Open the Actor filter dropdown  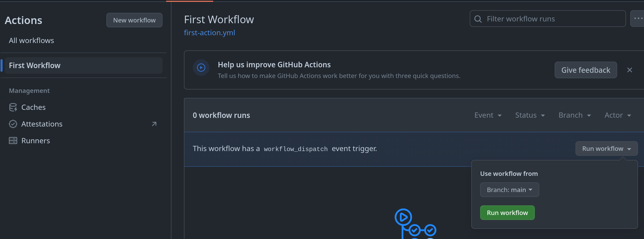pos(618,115)
